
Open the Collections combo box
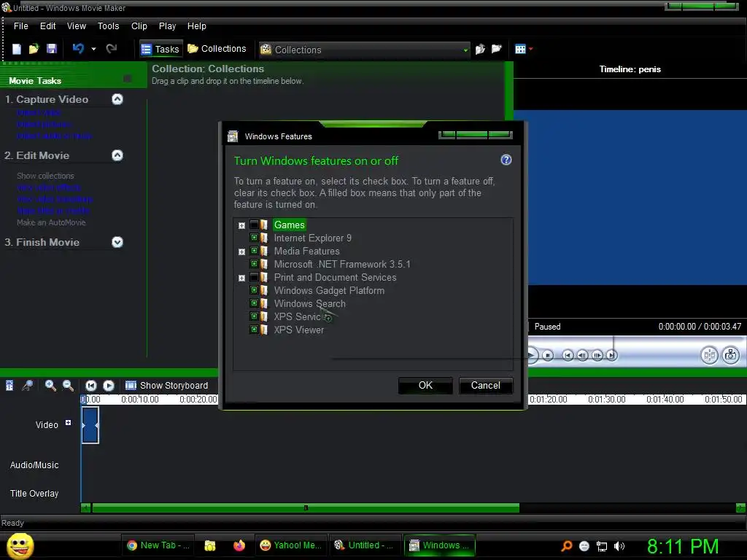point(364,50)
